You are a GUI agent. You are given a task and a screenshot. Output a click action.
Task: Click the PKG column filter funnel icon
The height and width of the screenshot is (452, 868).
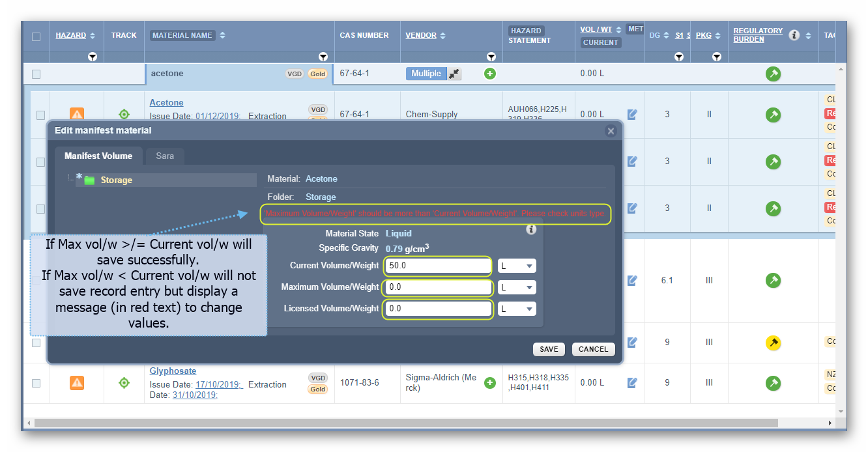(x=716, y=57)
